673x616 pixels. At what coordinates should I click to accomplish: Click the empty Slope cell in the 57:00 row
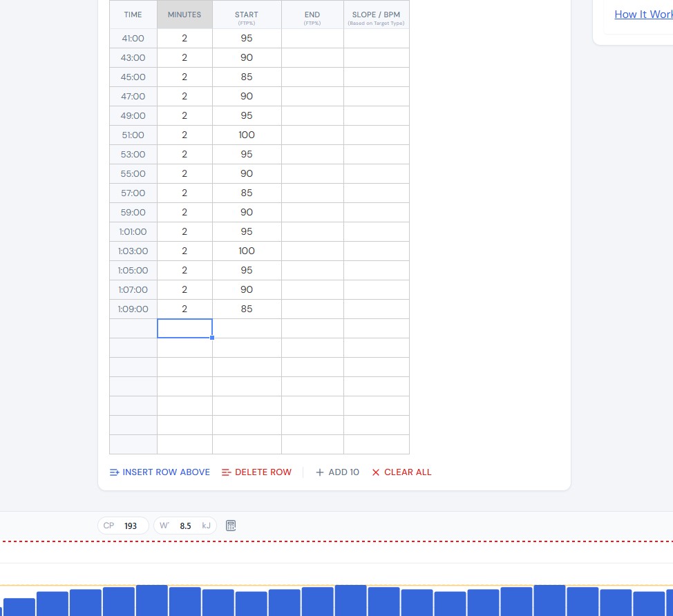[376, 193]
